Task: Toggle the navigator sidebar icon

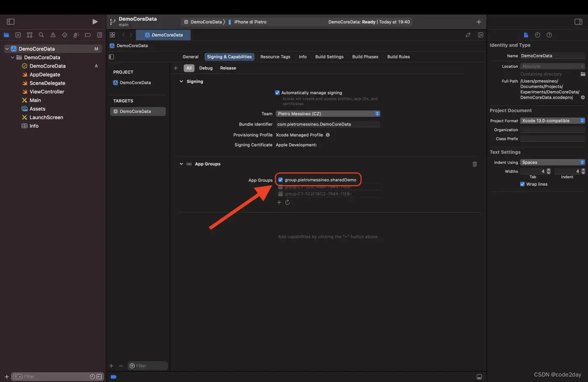Action: coord(11,21)
